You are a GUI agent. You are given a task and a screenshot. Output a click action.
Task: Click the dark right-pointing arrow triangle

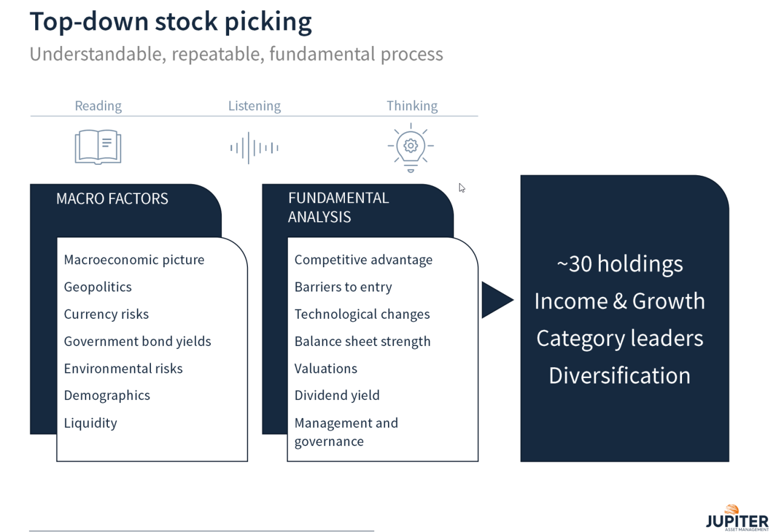click(497, 299)
